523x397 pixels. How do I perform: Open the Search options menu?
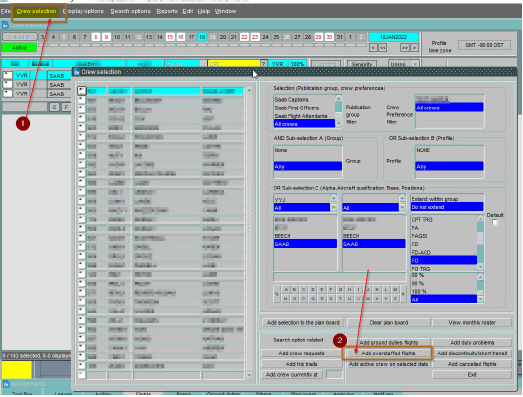click(130, 11)
